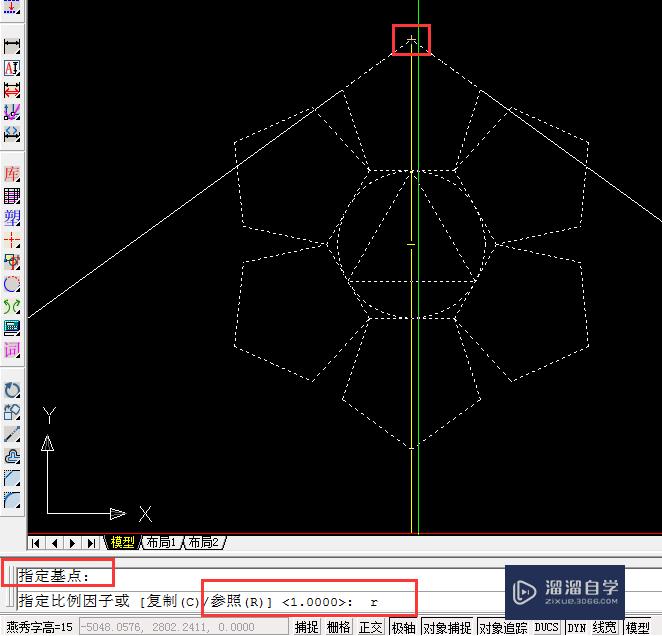Click the next layout tab arrow
The height and width of the screenshot is (636, 662).
[72, 543]
